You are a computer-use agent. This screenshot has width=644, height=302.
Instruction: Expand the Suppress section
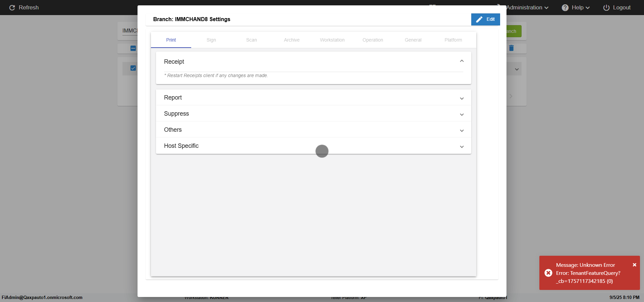pyautogui.click(x=313, y=114)
